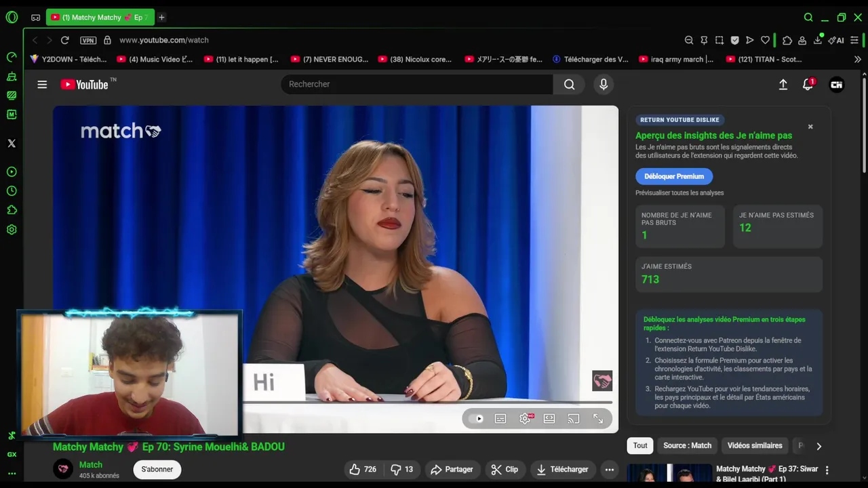The image size is (868, 488).
Task: Click the Rechercher search field
Action: click(x=417, y=84)
